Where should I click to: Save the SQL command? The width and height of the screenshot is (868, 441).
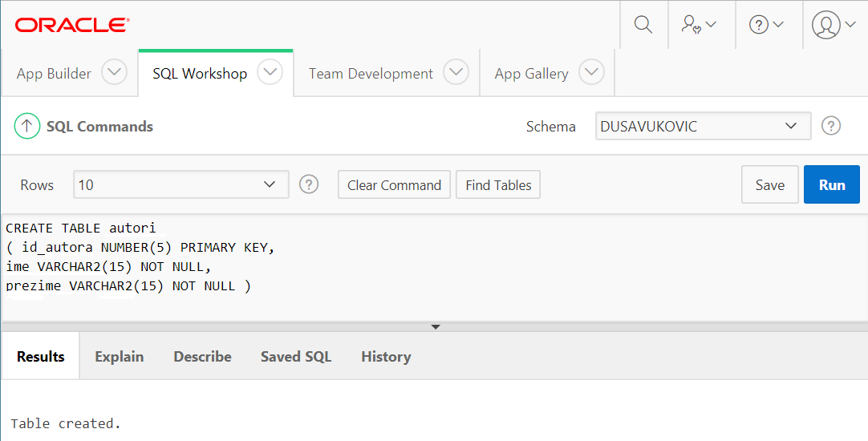(770, 184)
